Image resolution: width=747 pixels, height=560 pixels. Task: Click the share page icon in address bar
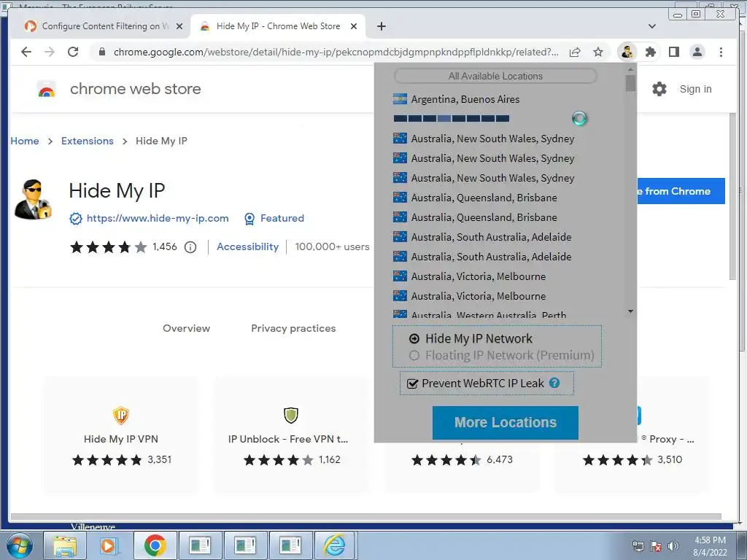(x=575, y=52)
